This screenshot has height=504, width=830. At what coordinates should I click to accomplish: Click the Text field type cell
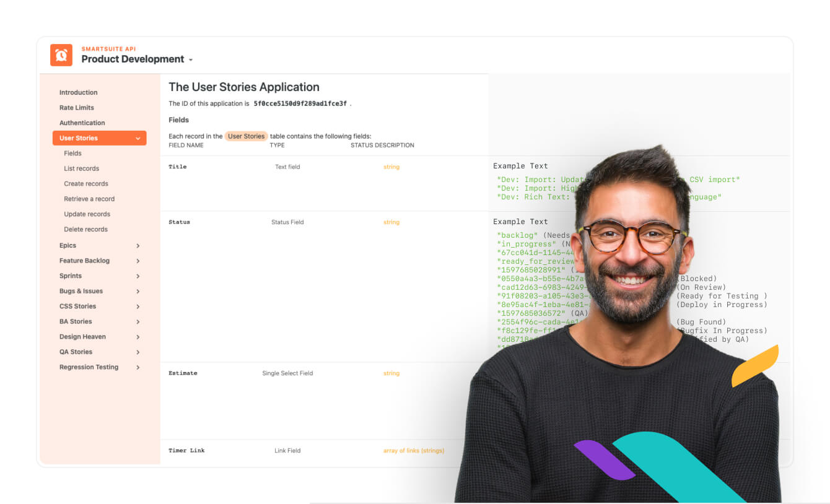(287, 167)
